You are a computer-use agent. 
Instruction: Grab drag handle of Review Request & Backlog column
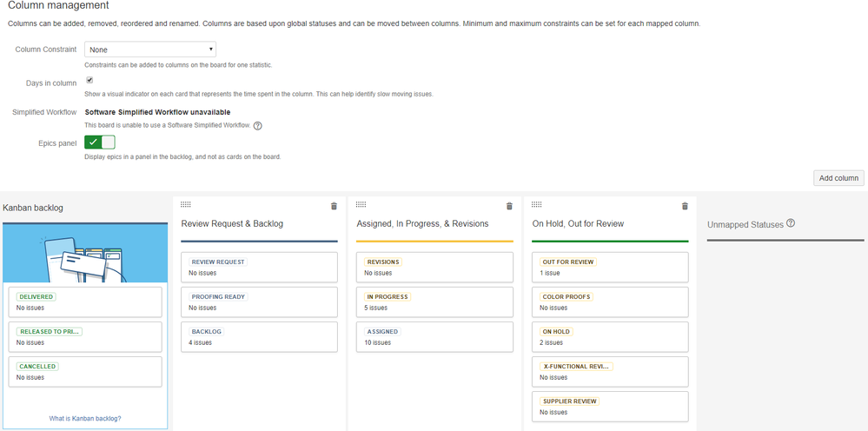point(185,204)
